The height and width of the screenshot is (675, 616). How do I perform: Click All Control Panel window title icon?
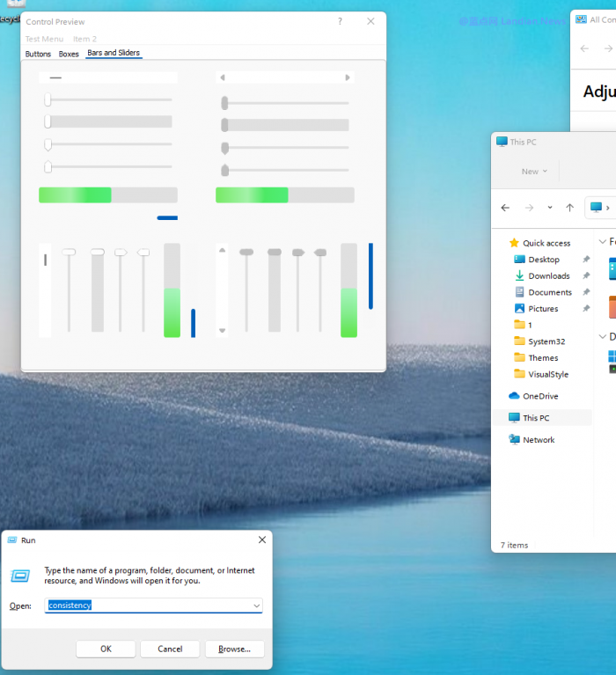point(581,19)
